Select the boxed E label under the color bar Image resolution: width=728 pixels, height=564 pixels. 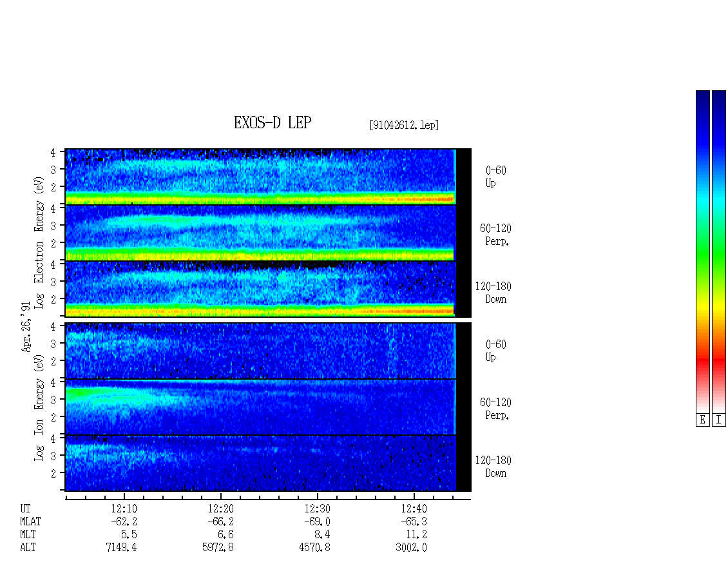click(x=702, y=420)
